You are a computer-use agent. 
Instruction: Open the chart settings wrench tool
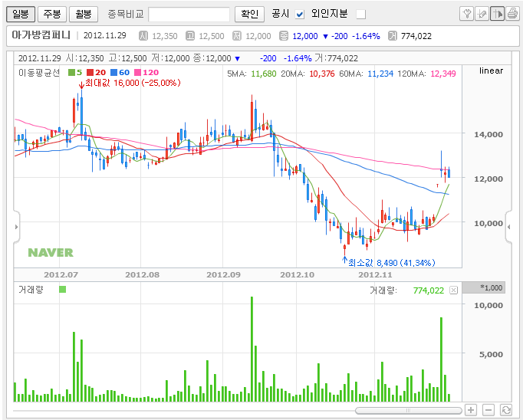point(466,14)
